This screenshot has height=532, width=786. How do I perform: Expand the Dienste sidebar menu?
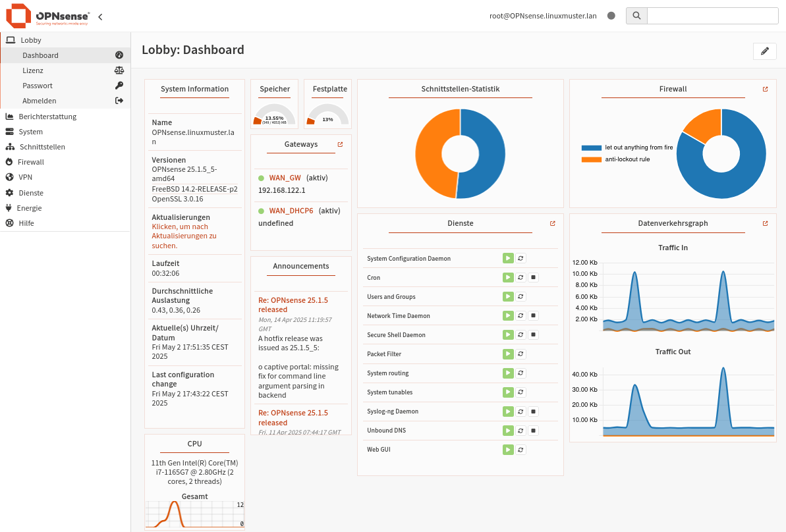pyautogui.click(x=65, y=193)
